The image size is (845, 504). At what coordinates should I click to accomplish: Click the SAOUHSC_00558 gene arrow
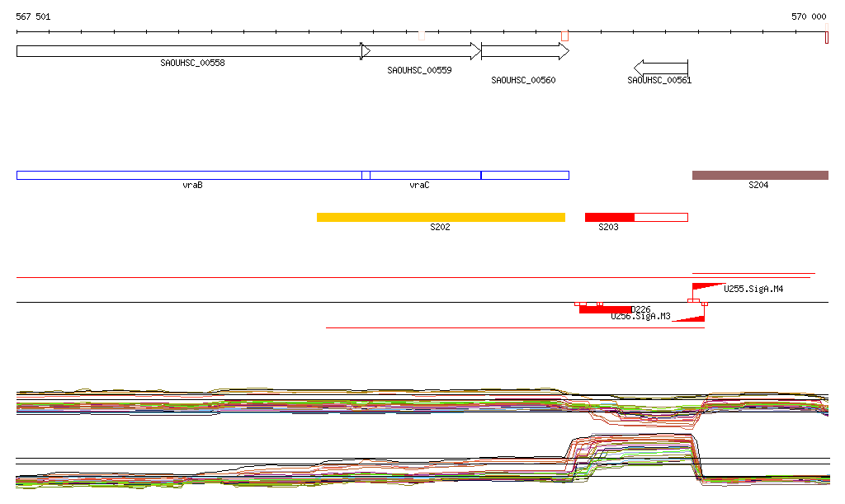(188, 51)
